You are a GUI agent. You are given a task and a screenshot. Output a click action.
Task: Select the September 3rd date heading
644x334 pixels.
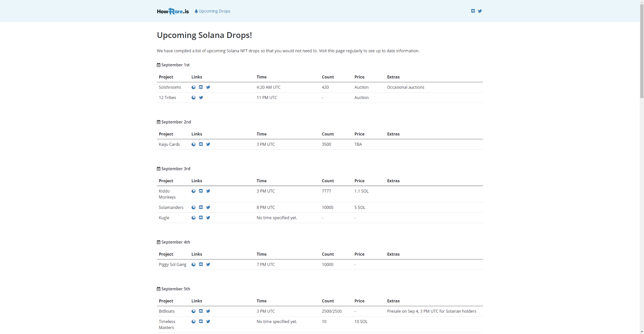[174, 169]
